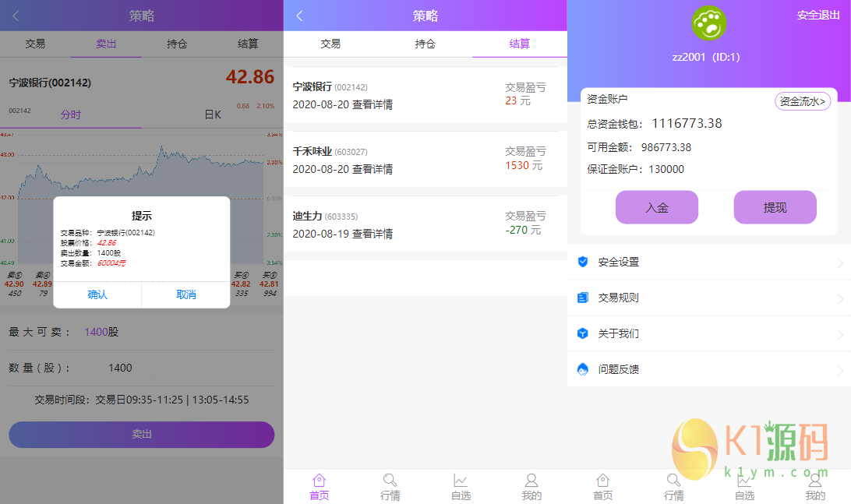Open 资金流水> fund records link

tap(802, 101)
